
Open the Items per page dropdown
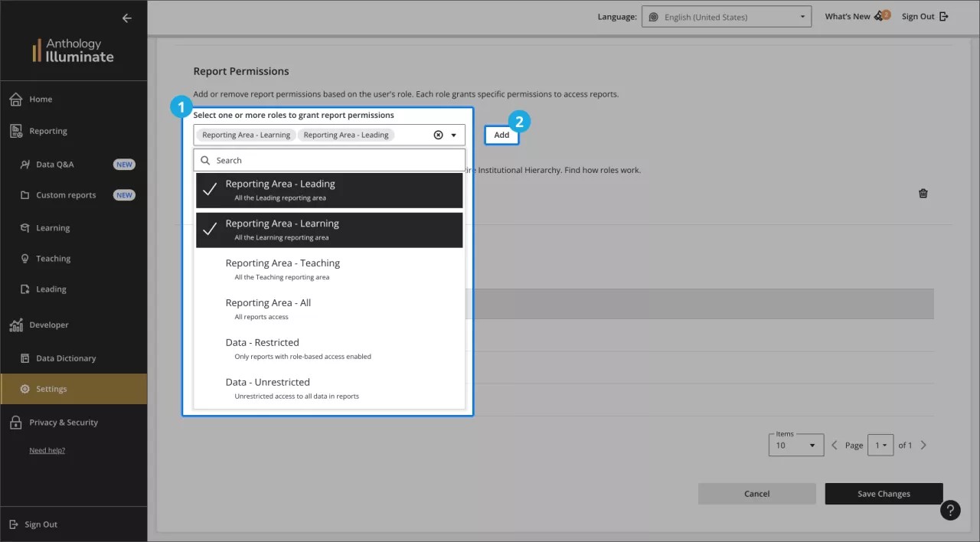795,445
